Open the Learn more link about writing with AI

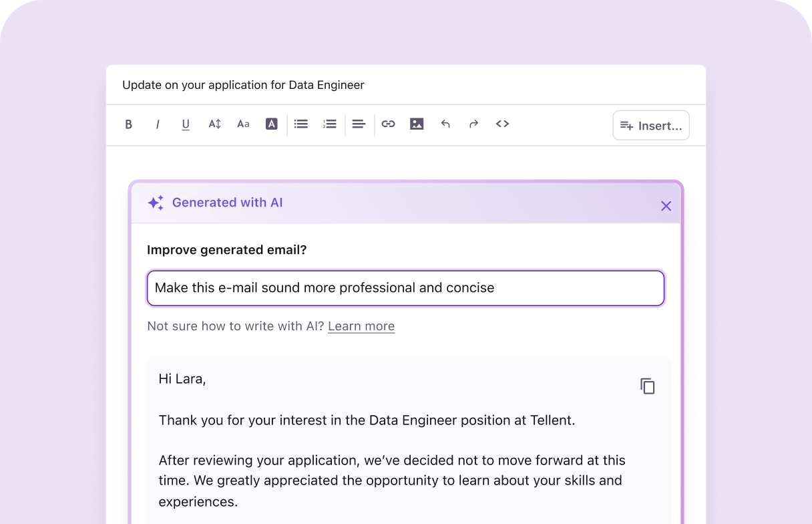point(361,326)
